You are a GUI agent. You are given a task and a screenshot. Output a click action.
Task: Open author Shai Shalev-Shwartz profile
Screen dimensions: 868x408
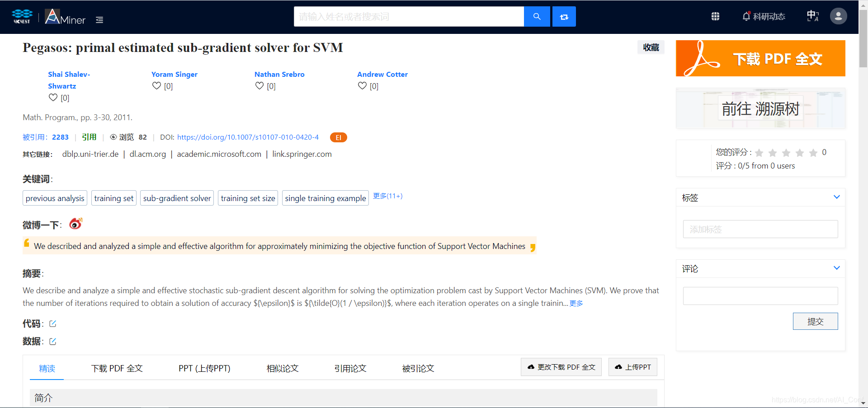pyautogui.click(x=69, y=80)
